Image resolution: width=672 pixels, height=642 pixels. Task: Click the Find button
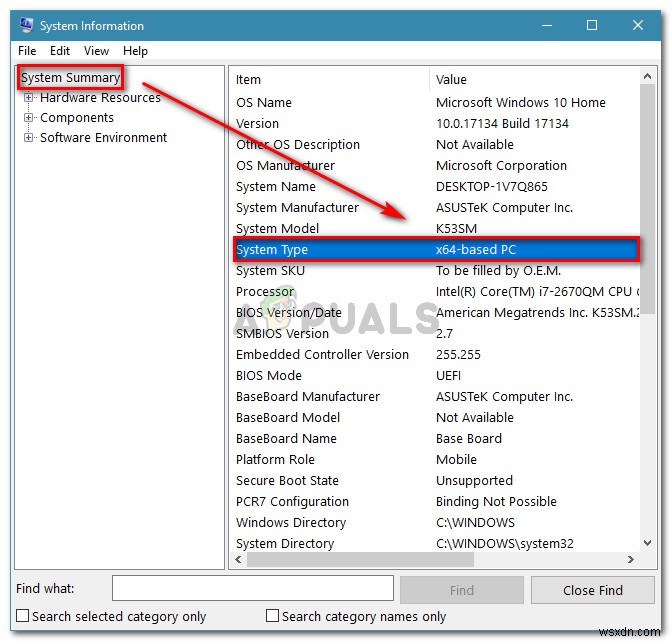point(462,590)
